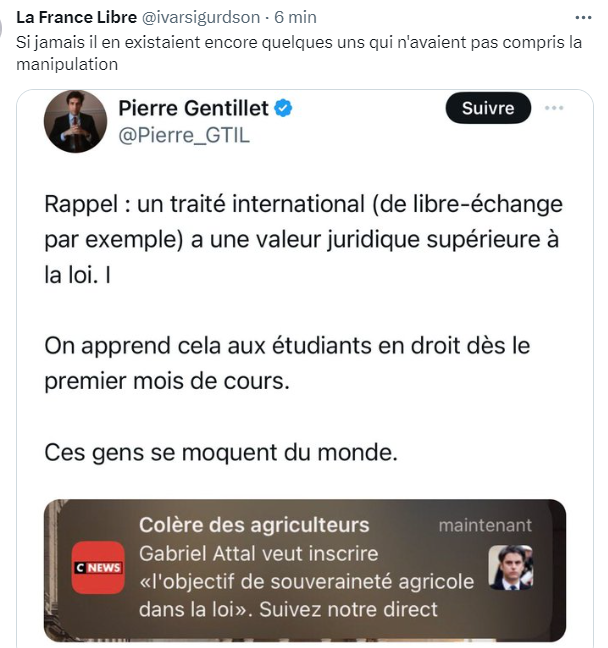Image resolution: width=608 pixels, height=648 pixels.
Task: Click the CNEWS logo icon
Action: click(98, 567)
